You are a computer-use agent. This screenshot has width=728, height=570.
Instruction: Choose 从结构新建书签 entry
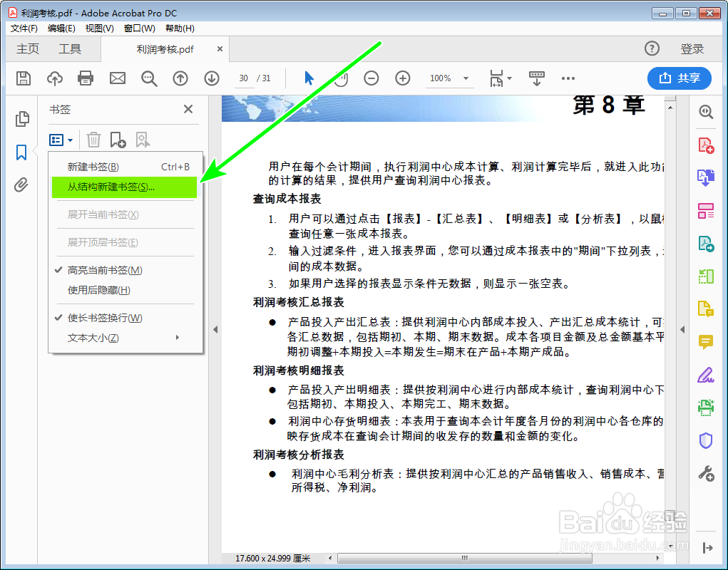[125, 187]
